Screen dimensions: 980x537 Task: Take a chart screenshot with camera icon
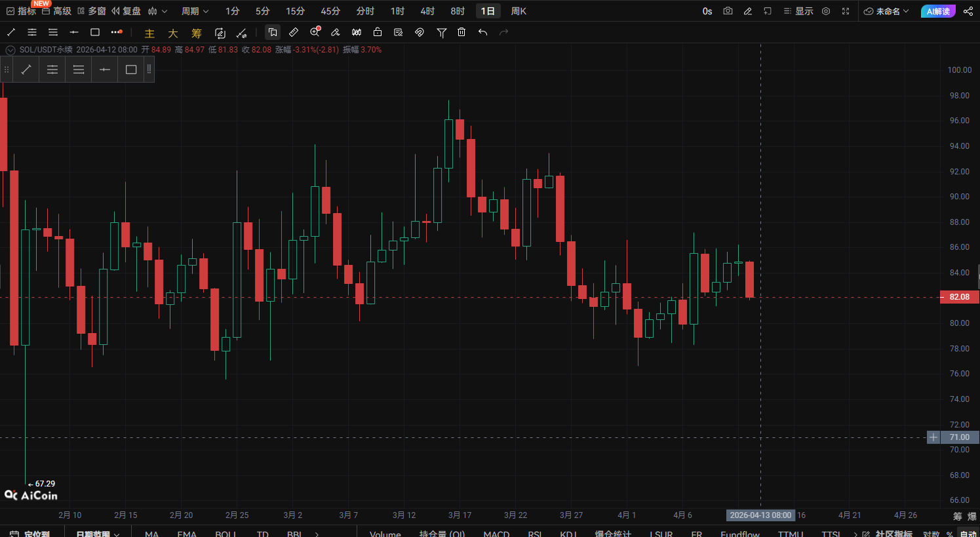point(728,11)
